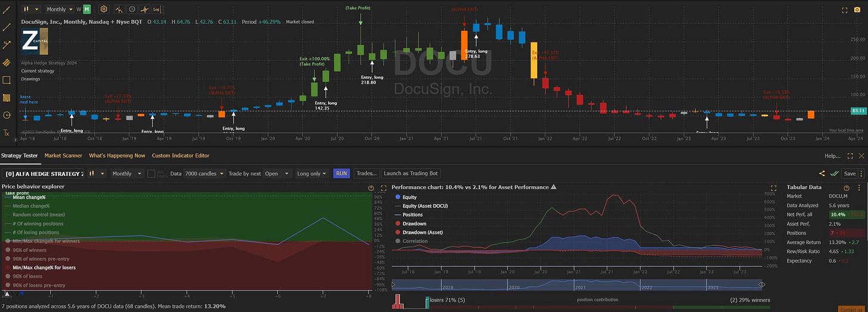Open the Long only dropdown
Viewport: 868px width, 312px height.
point(312,174)
